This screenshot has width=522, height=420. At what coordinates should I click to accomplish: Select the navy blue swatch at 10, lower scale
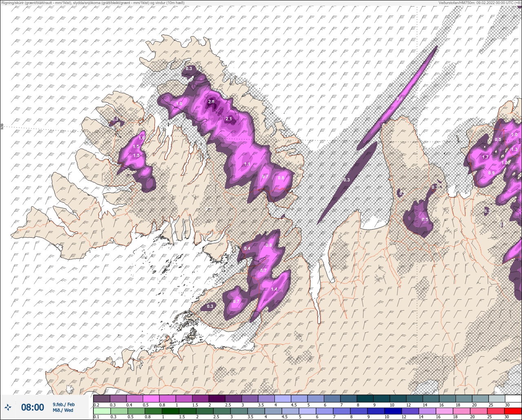pyautogui.click(x=393, y=411)
